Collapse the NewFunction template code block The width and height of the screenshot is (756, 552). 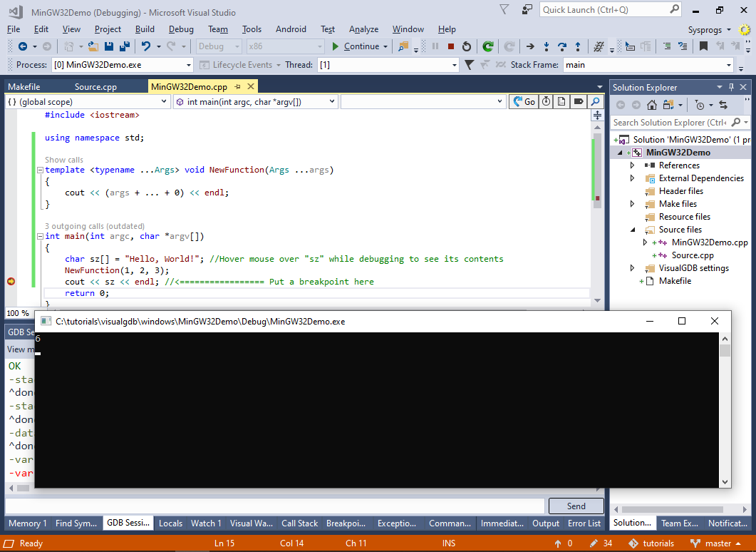[x=41, y=170]
